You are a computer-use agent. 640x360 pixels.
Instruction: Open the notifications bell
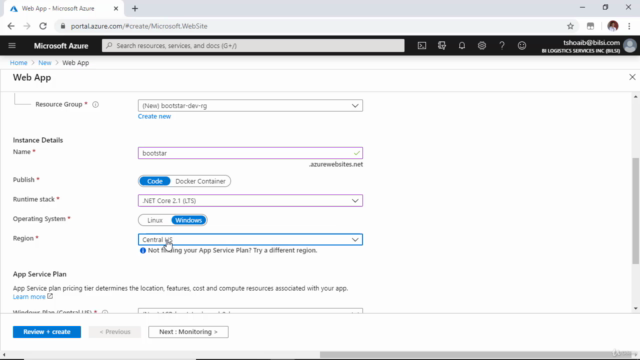(462, 46)
